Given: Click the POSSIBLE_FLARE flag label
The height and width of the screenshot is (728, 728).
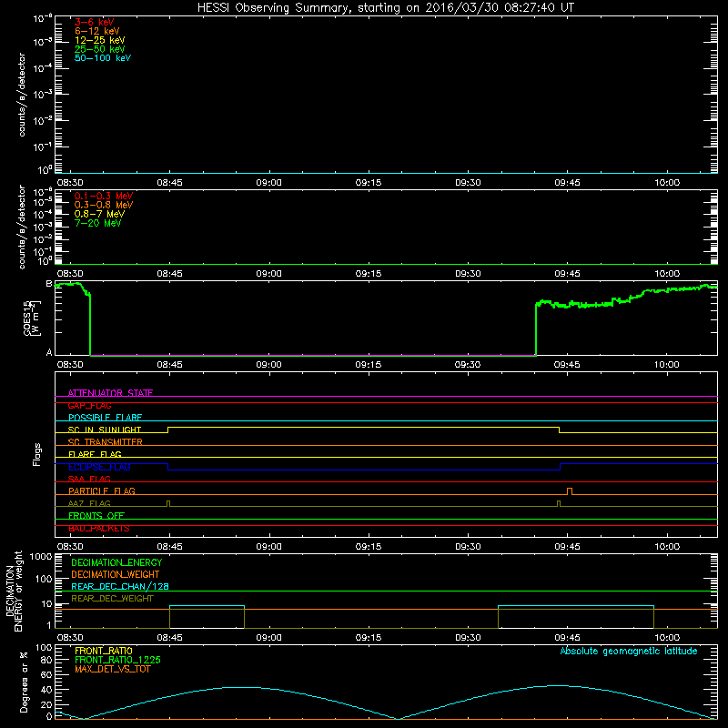Looking at the screenshot, I should [105, 418].
